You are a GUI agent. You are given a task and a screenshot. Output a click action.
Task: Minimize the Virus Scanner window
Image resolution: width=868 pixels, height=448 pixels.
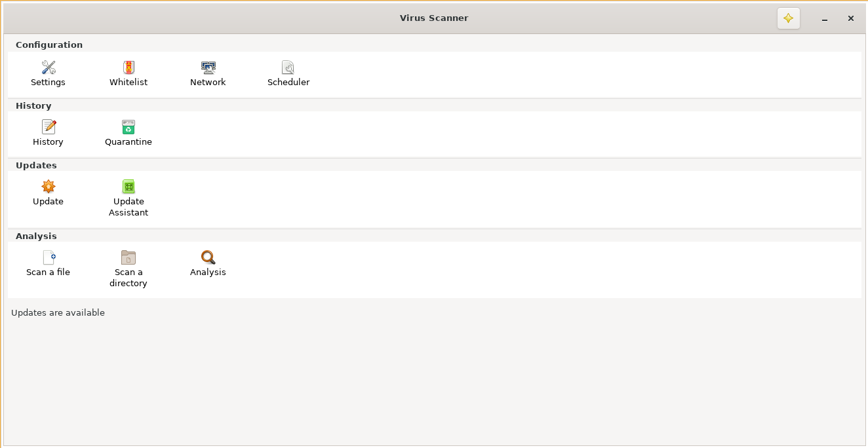[825, 18]
